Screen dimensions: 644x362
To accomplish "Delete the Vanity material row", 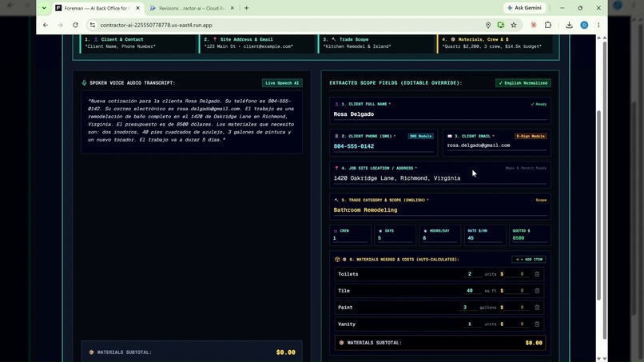I will [x=537, y=324].
